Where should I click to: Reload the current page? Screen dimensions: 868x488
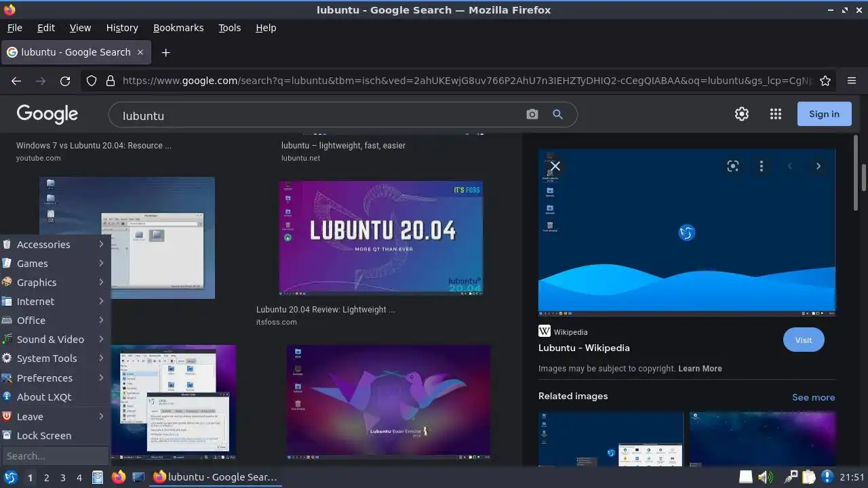(x=65, y=81)
